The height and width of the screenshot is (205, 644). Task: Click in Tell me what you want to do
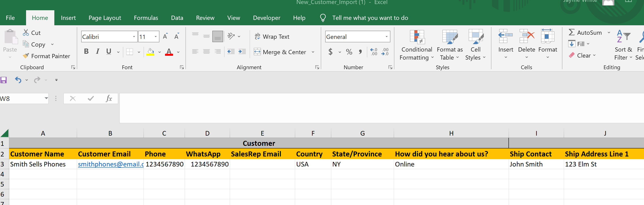coord(370,18)
